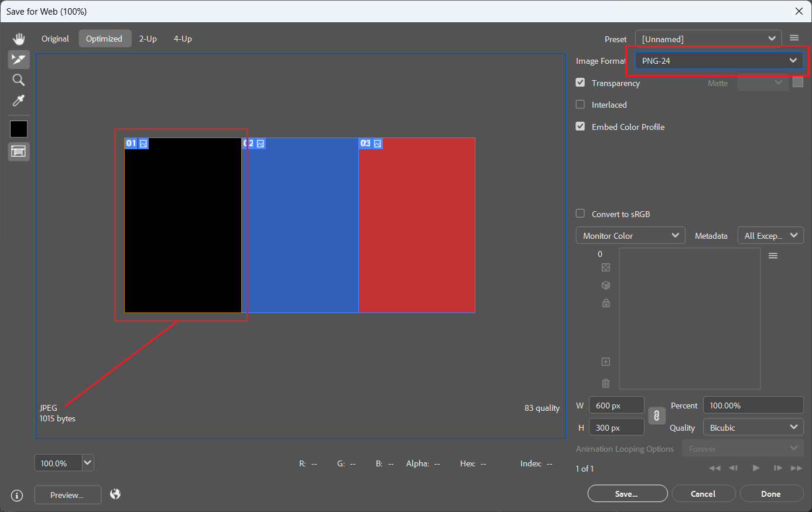Open the color table menu icon

(773, 256)
